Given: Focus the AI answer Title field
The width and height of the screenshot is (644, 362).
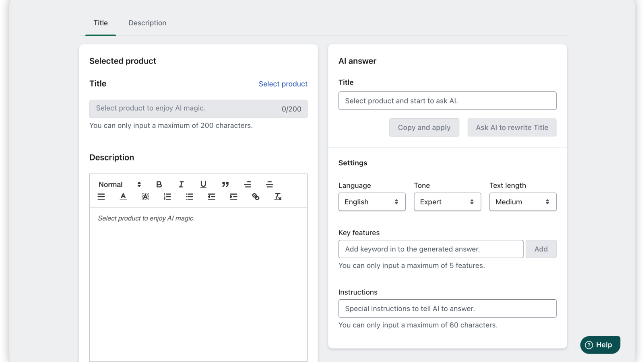Looking at the screenshot, I should pyautogui.click(x=447, y=101).
